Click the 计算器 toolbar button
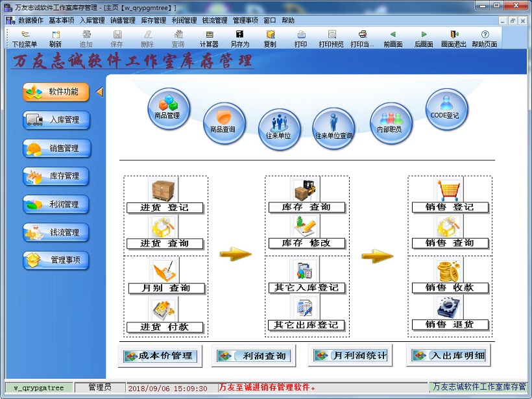 pyautogui.click(x=209, y=39)
